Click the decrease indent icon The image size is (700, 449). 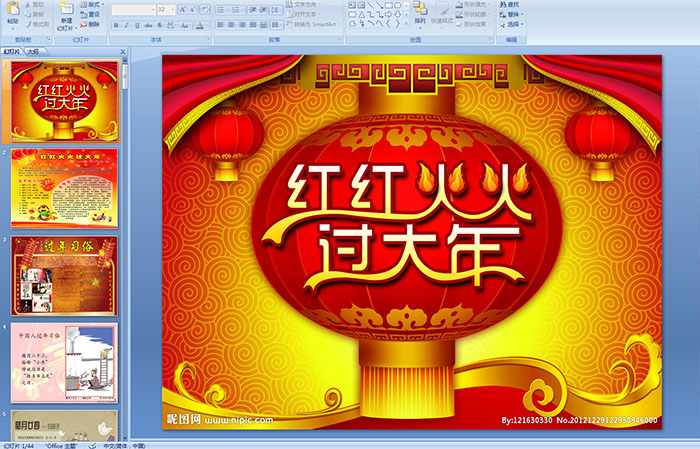coord(253,10)
